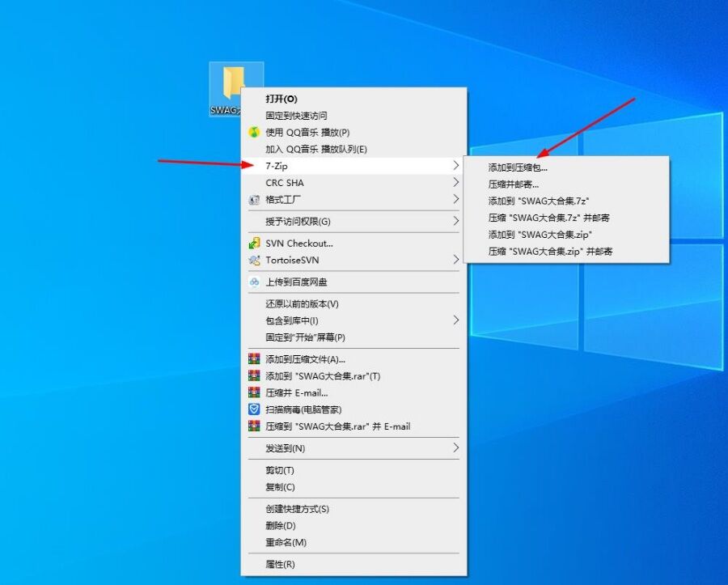Click the WinRAR icon beside 压缩并 E-mail...
The image size is (728, 585).
(254, 392)
